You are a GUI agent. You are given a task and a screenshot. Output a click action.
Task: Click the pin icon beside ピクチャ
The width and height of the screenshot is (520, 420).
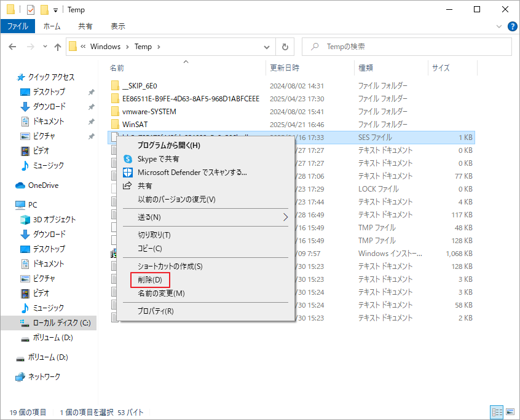pos(91,136)
